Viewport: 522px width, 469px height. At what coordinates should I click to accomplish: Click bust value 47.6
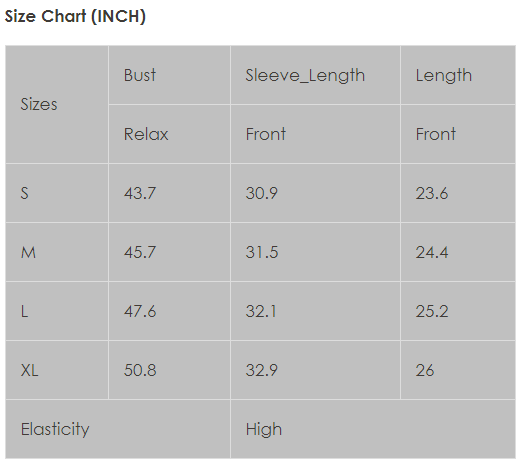pyautogui.click(x=140, y=311)
